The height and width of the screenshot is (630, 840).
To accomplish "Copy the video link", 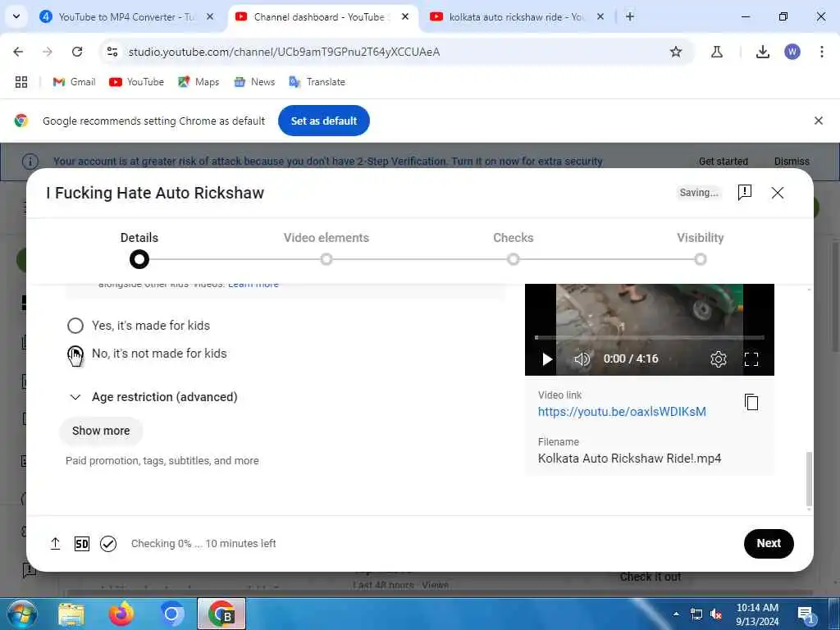I will point(751,402).
